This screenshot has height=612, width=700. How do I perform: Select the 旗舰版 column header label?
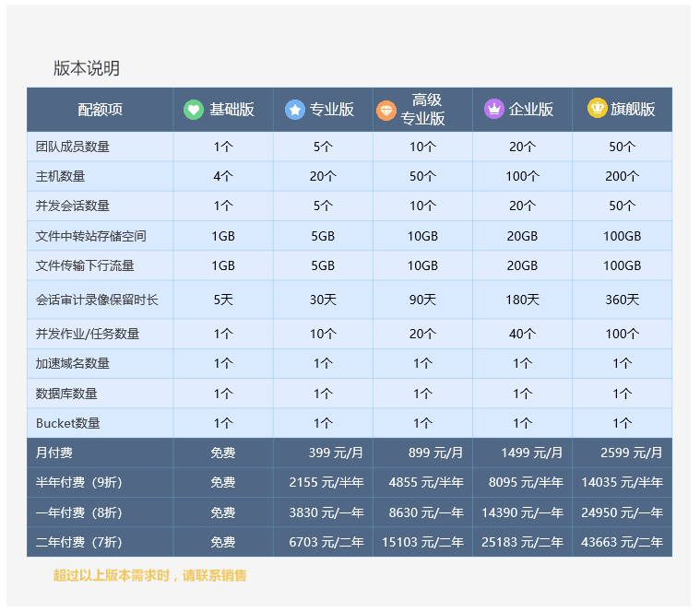633,110
